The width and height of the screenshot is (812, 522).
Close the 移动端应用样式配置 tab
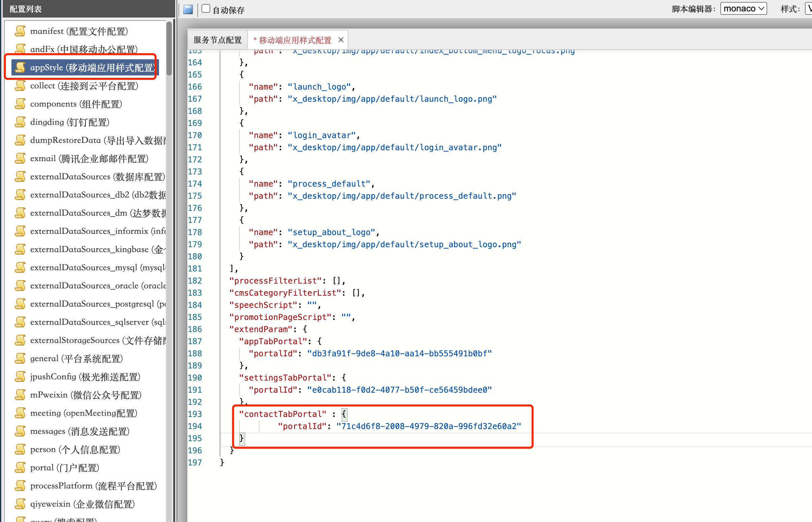pyautogui.click(x=341, y=40)
